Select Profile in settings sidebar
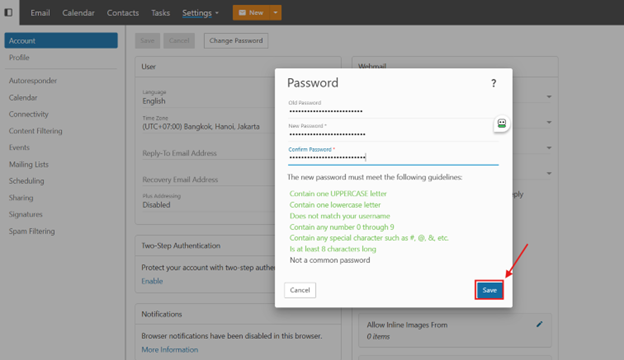 (19, 57)
